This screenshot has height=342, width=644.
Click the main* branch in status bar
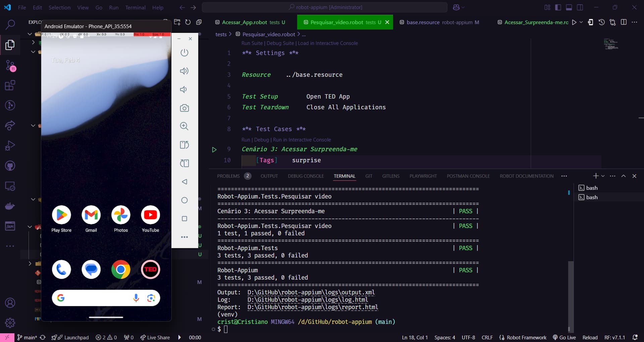coord(27,337)
